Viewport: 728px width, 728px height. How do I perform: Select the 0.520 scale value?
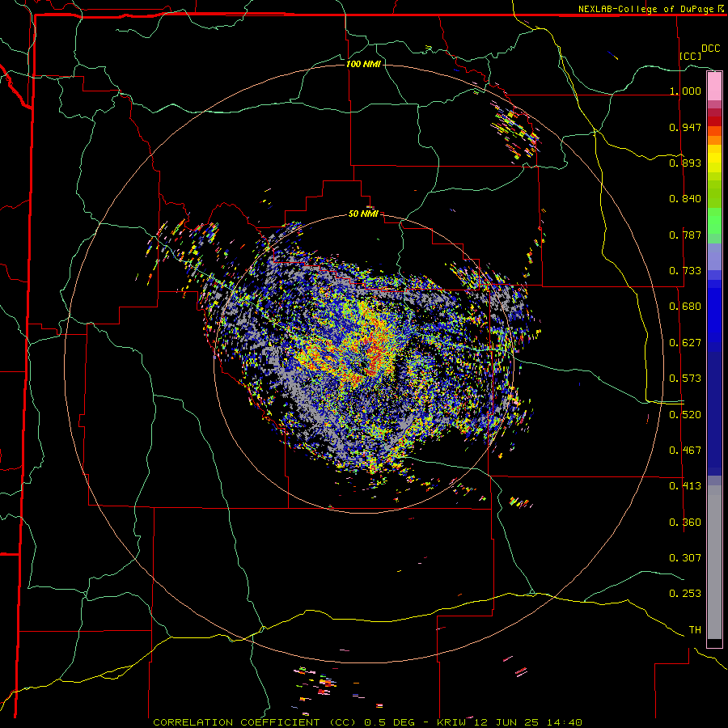685,415
